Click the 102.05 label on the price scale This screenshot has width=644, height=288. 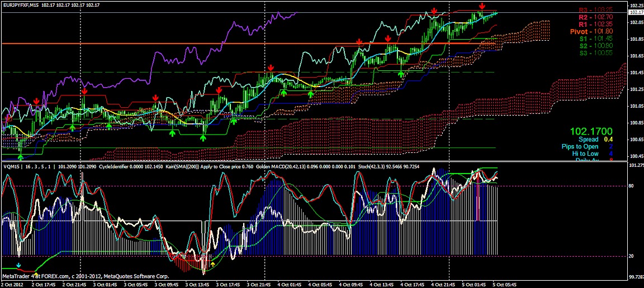(x=636, y=22)
